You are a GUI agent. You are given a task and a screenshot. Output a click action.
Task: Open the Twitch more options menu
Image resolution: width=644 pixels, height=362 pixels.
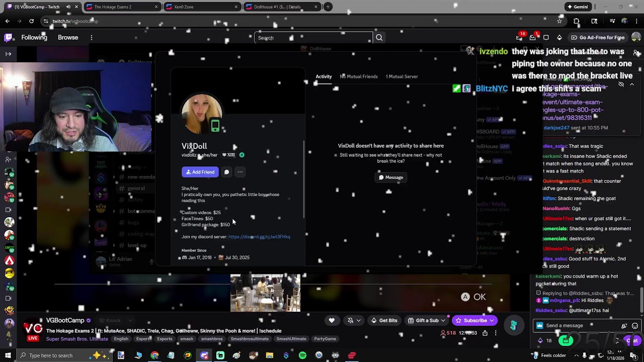[x=91, y=38]
